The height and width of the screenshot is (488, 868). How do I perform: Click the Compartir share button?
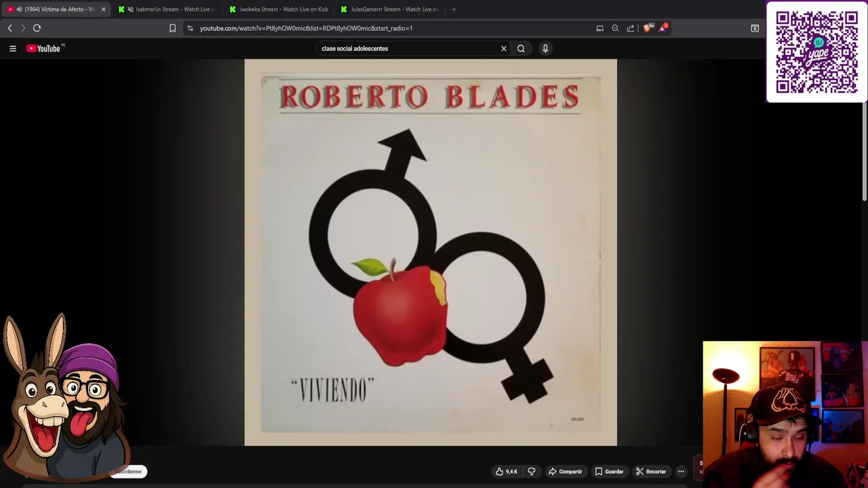pyautogui.click(x=566, y=472)
